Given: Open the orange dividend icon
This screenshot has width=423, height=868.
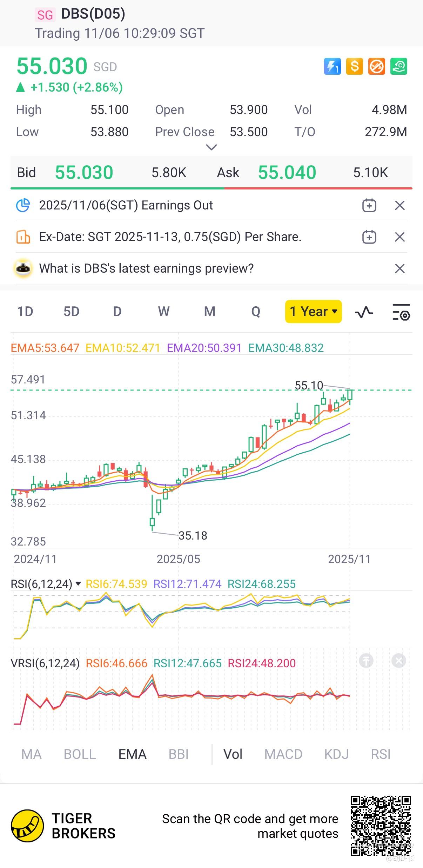Looking at the screenshot, I should pos(23,237).
